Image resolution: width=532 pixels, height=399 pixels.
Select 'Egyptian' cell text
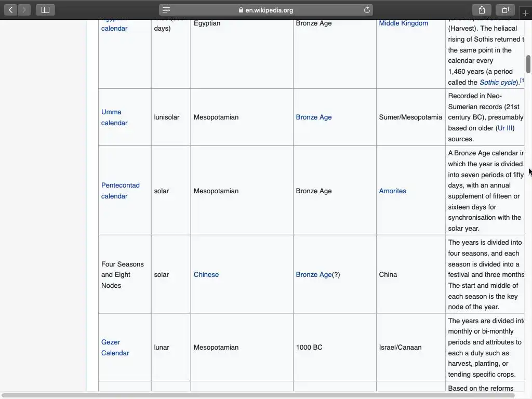207,23
